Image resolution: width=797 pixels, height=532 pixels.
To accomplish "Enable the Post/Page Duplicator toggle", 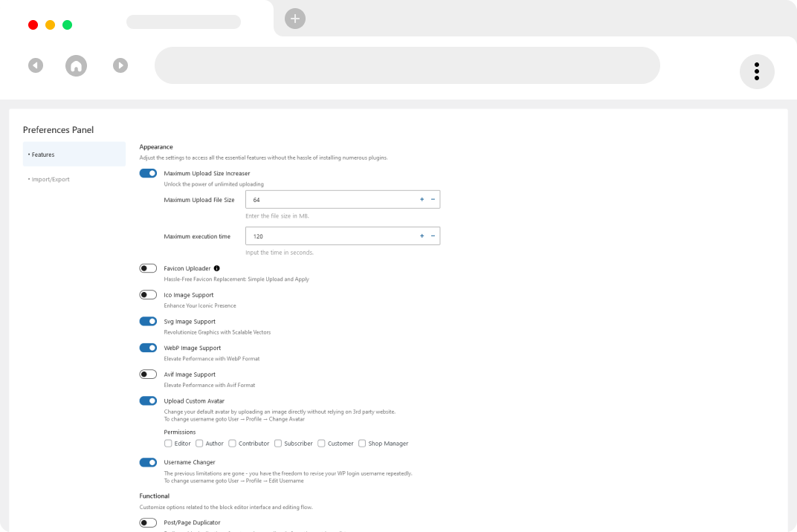I will [x=148, y=523].
